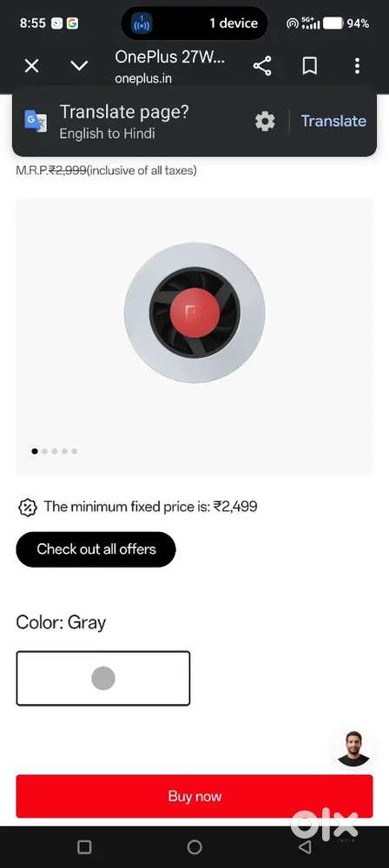Open the three-dot overflow menu
This screenshot has width=389, height=868.
358,66
